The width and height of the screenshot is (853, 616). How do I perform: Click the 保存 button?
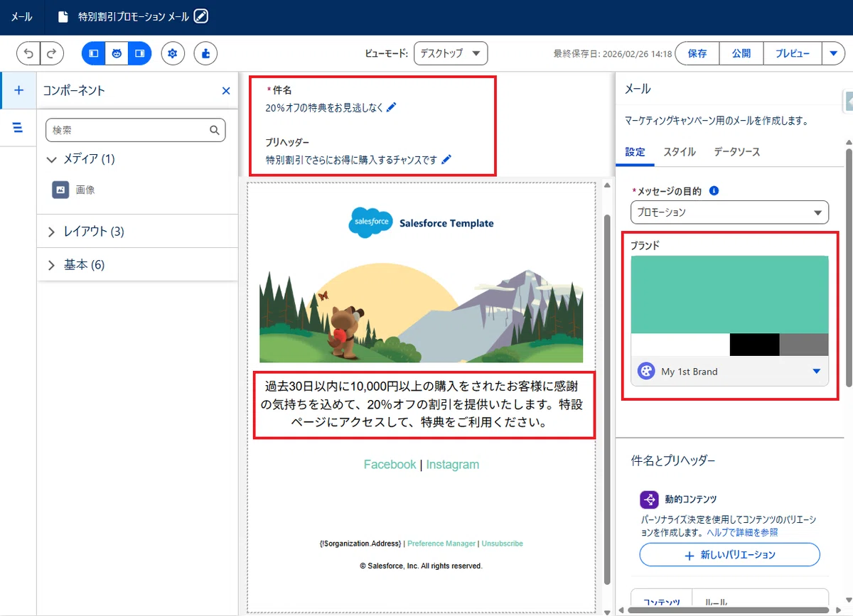click(x=697, y=53)
